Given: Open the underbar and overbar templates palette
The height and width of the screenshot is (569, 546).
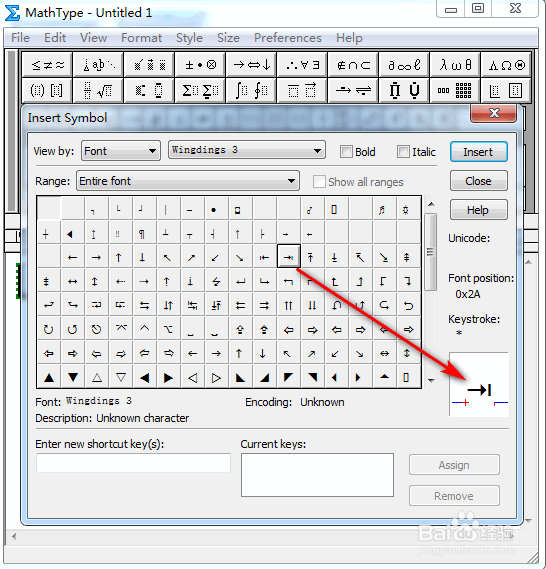Looking at the screenshot, I should coord(302,90).
